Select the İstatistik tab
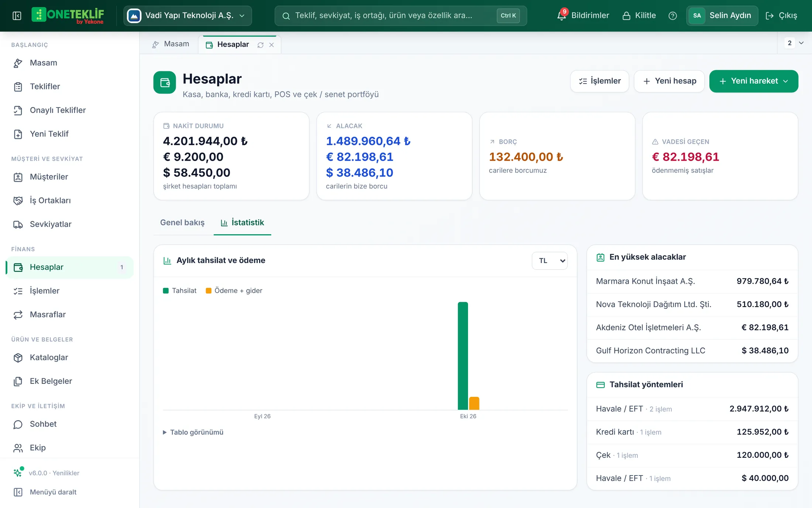 [x=242, y=222]
